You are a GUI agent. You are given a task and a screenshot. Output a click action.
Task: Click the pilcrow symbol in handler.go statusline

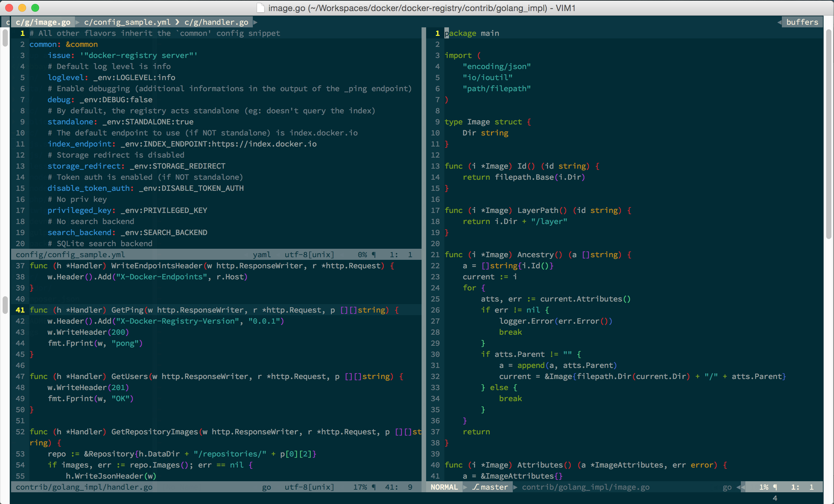pos(374,487)
